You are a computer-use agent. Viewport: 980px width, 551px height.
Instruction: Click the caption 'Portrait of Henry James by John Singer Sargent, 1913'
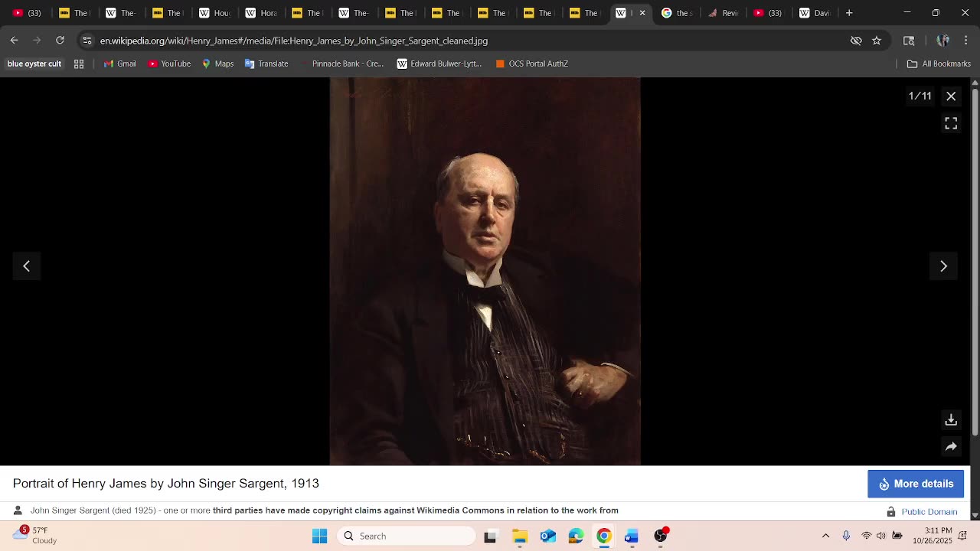point(166,484)
